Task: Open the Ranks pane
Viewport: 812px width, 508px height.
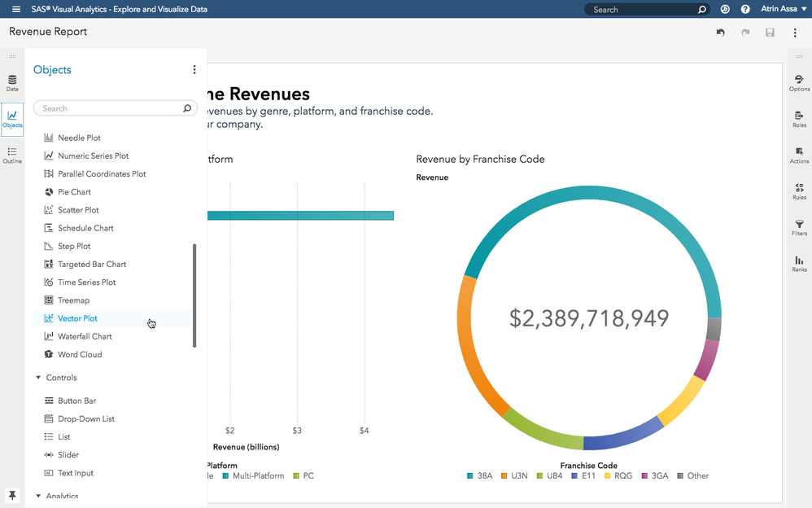Action: [x=799, y=263]
